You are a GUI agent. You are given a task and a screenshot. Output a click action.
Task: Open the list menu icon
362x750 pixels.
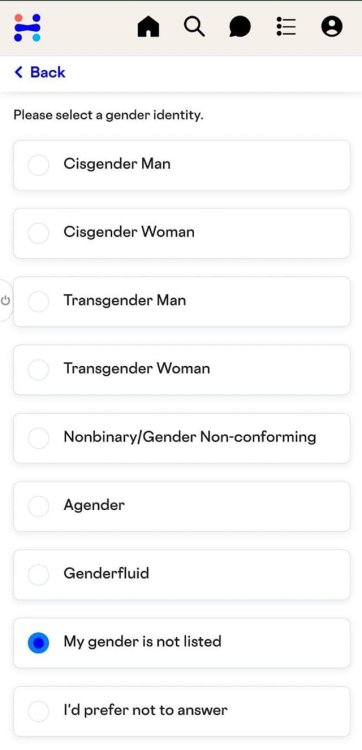tap(286, 26)
